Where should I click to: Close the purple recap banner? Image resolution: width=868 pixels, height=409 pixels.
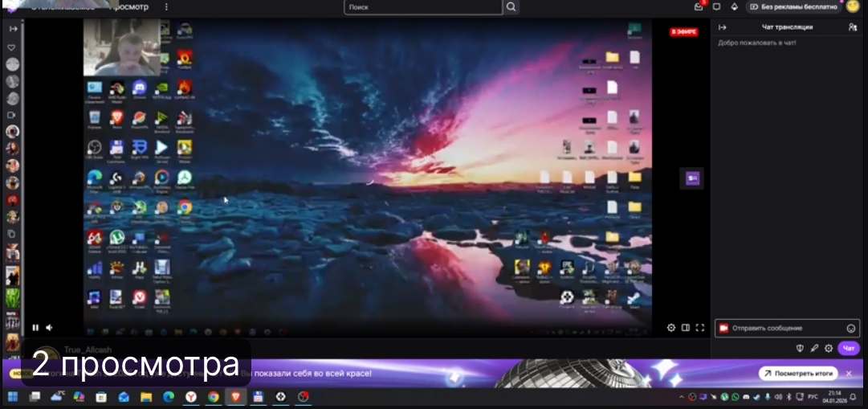pyautogui.click(x=850, y=374)
